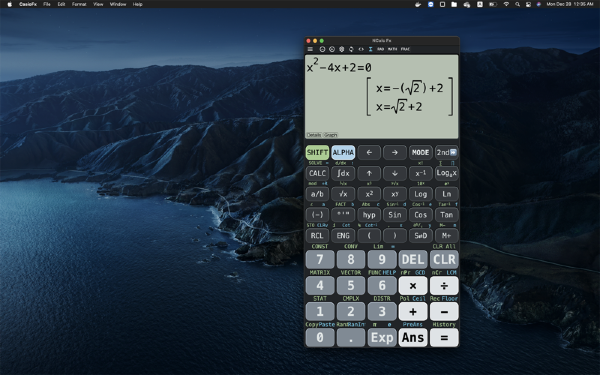Click the Ln natural log key
600x375 pixels.
[447, 194]
